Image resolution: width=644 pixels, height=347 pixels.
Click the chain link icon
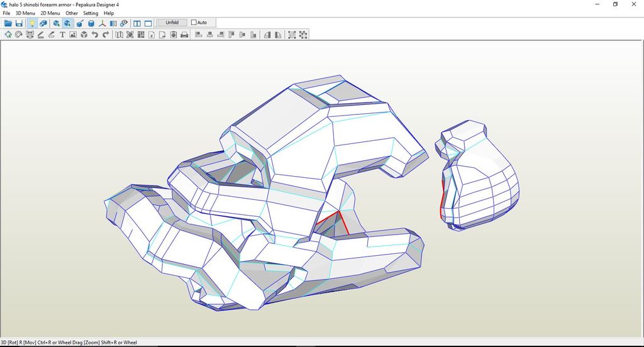pyautogui.click(x=124, y=23)
